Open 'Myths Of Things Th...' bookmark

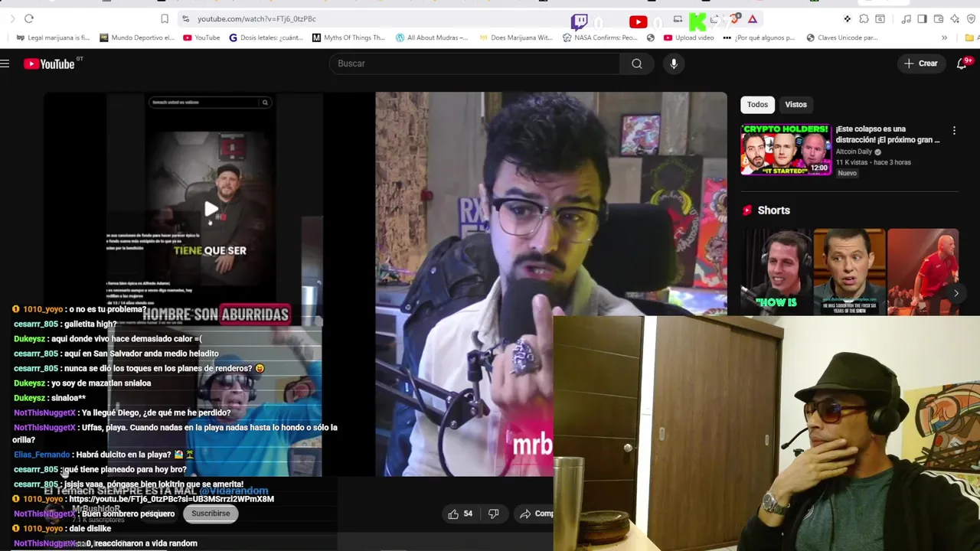(348, 37)
